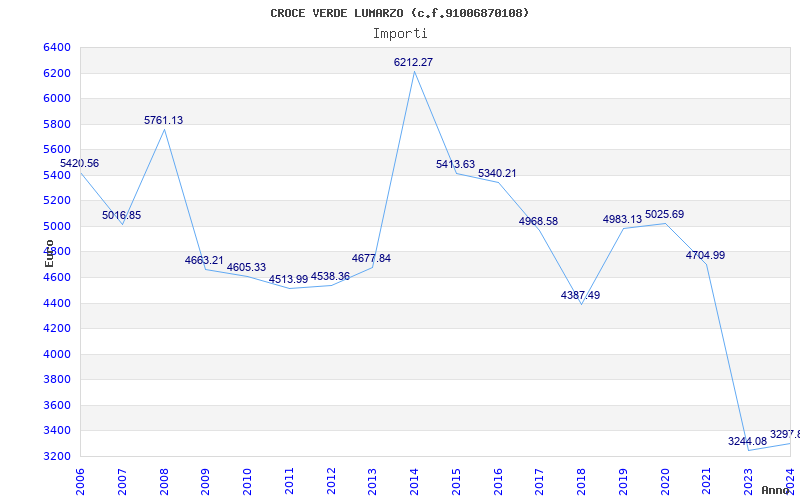This screenshot has height=500, width=800.
Task: Click the Euro y-axis title
Action: coord(49,253)
